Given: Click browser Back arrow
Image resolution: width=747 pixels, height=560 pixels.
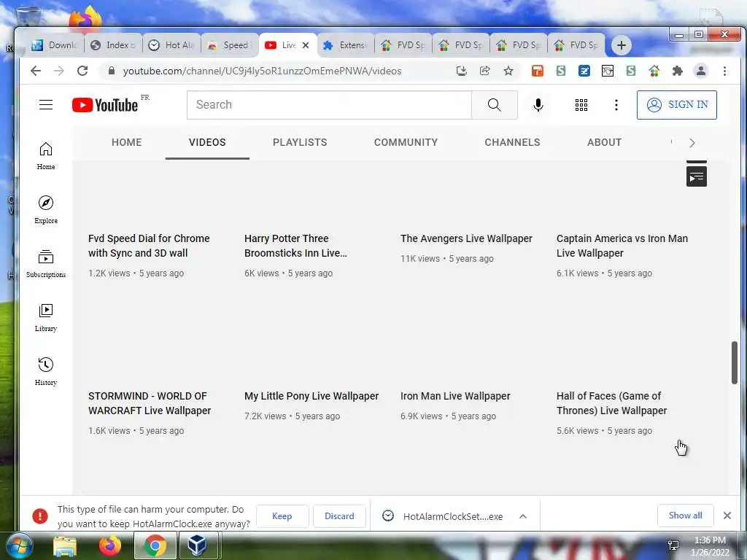Looking at the screenshot, I should pyautogui.click(x=36, y=71).
